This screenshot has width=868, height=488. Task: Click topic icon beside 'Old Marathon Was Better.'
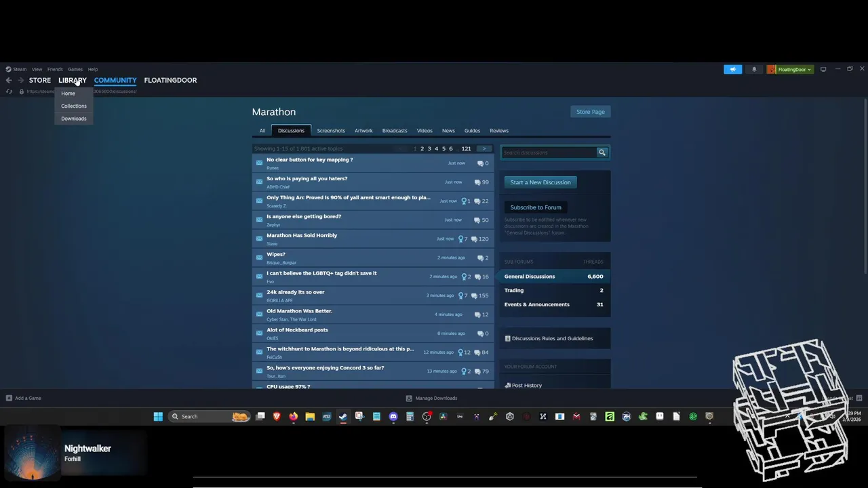click(x=259, y=314)
